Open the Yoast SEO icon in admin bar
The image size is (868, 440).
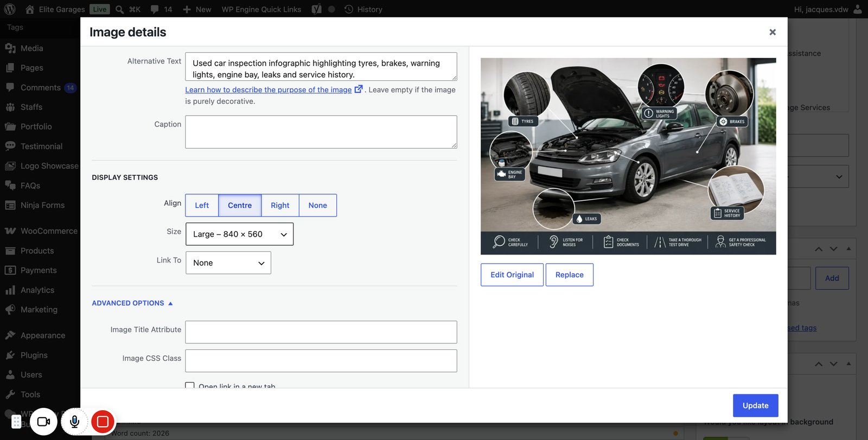click(x=317, y=9)
